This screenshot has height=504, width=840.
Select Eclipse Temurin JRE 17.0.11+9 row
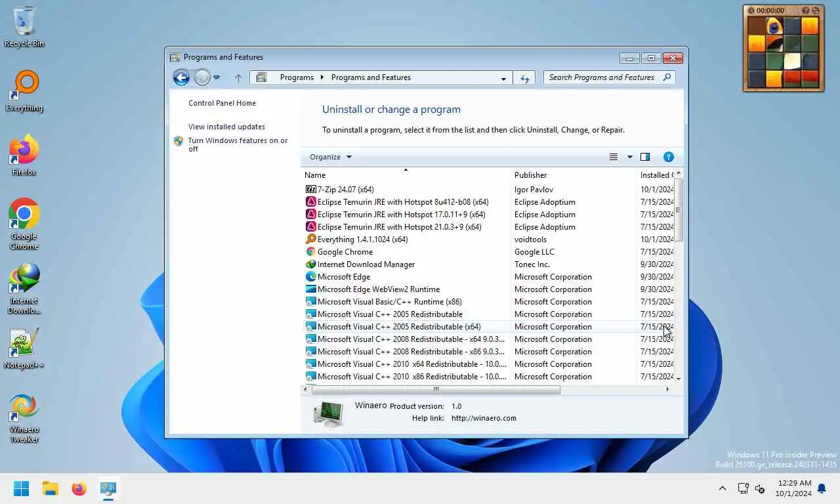pos(488,215)
